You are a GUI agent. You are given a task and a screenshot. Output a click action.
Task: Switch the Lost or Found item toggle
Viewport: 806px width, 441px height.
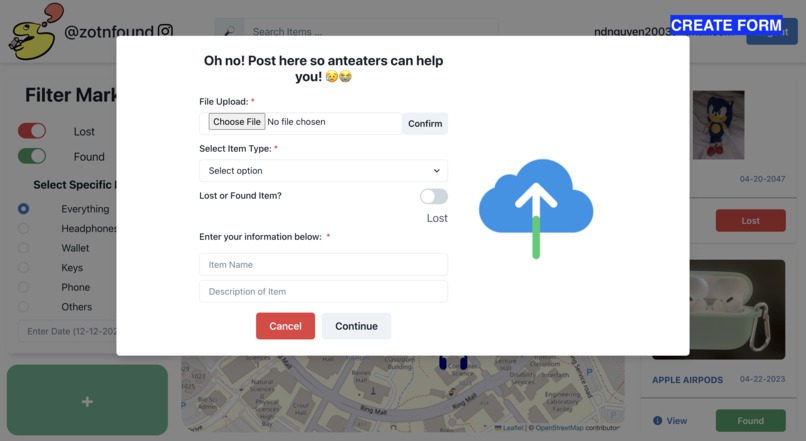433,196
